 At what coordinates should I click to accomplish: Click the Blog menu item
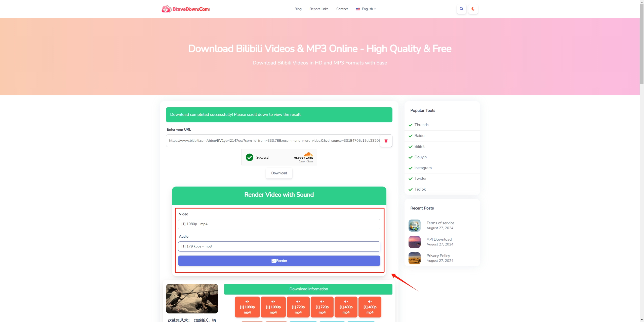pos(298,9)
